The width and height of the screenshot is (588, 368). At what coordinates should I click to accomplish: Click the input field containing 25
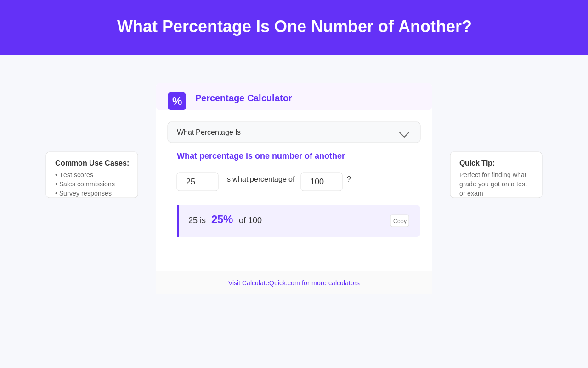[198, 182]
